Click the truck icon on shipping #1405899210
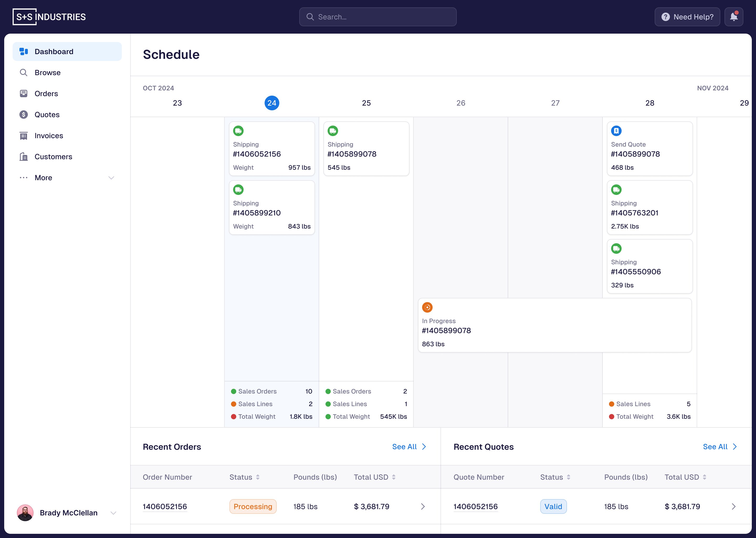 [x=238, y=190]
